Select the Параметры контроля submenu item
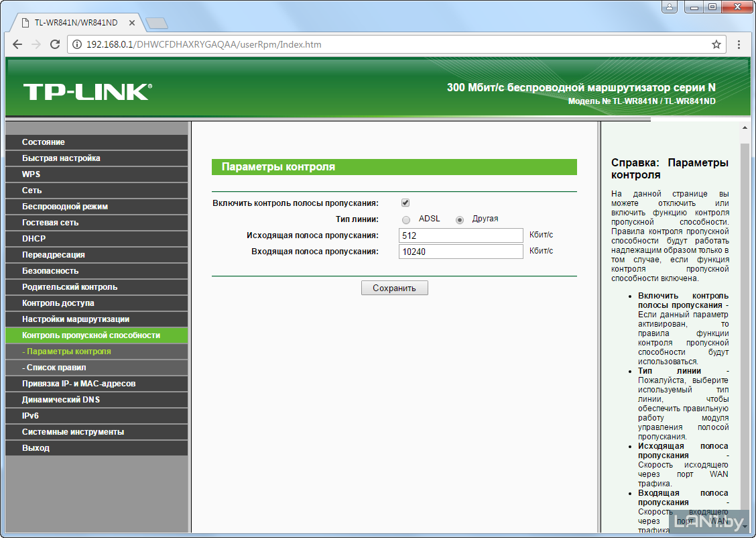 97,352
